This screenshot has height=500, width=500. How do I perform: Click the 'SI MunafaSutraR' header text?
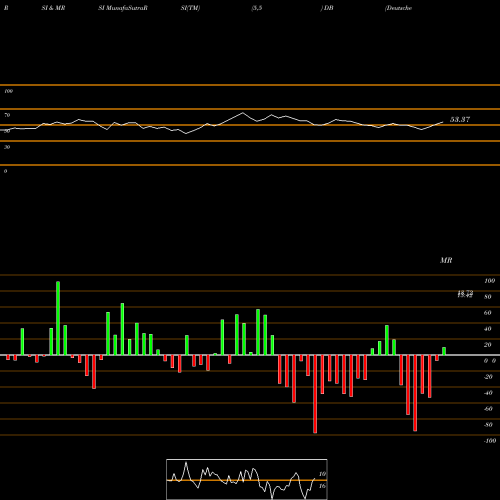coord(123,8)
